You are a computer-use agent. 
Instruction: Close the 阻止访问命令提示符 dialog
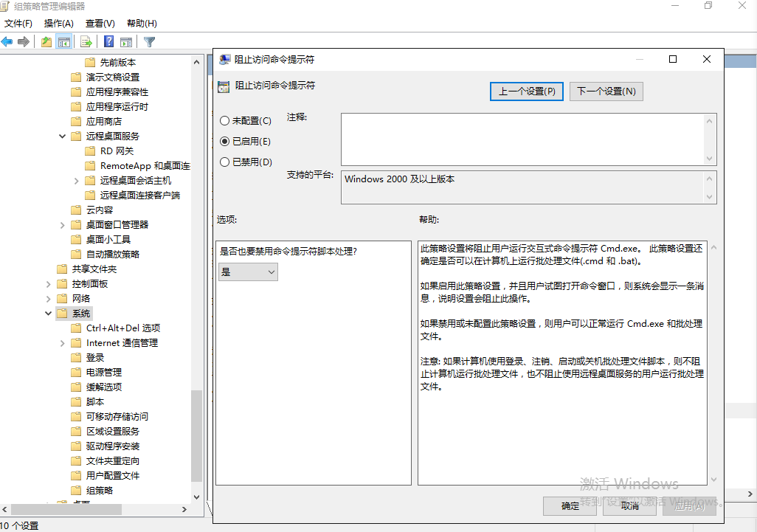pyautogui.click(x=707, y=59)
